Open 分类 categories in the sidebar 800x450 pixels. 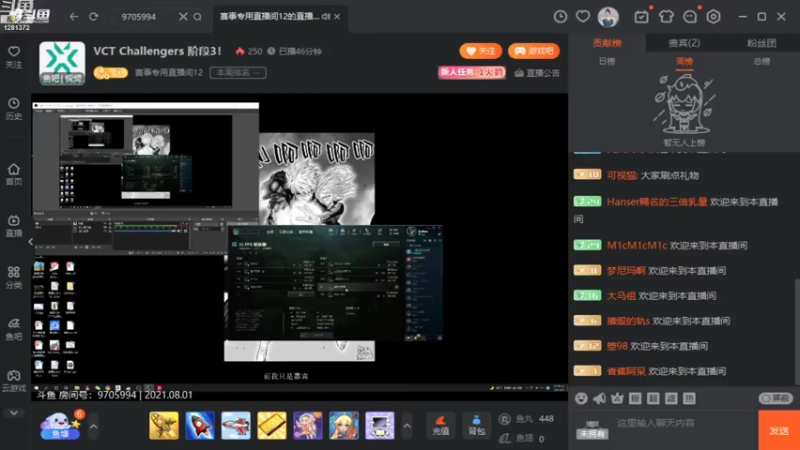click(14, 278)
